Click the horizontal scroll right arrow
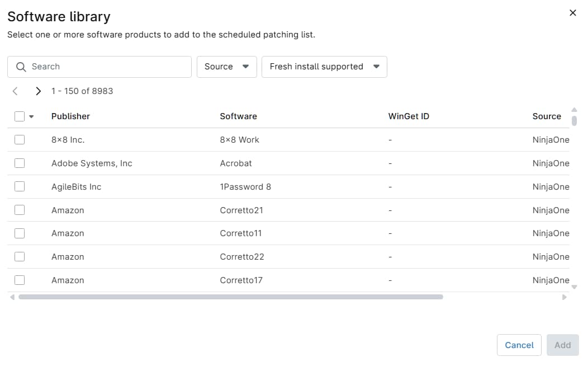The width and height of the screenshot is (588, 366). click(565, 297)
